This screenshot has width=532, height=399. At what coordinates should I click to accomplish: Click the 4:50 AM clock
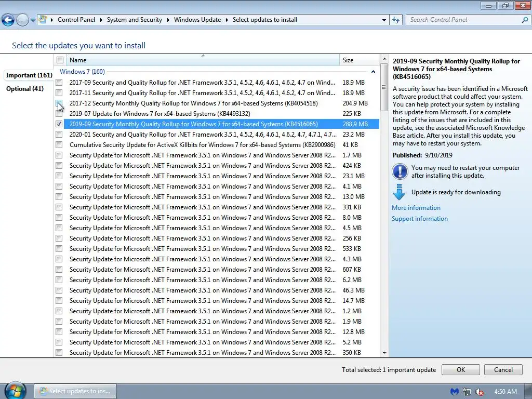[x=506, y=392]
